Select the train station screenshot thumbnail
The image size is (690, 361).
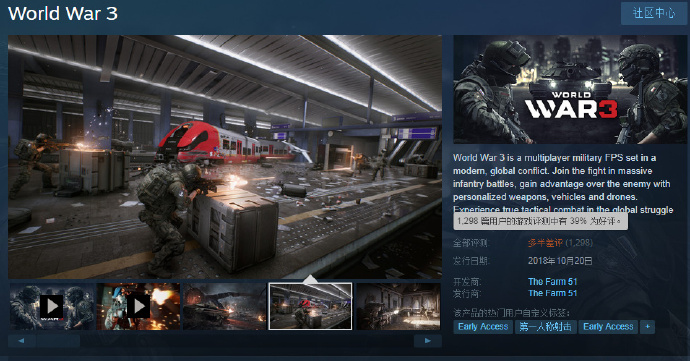point(310,306)
